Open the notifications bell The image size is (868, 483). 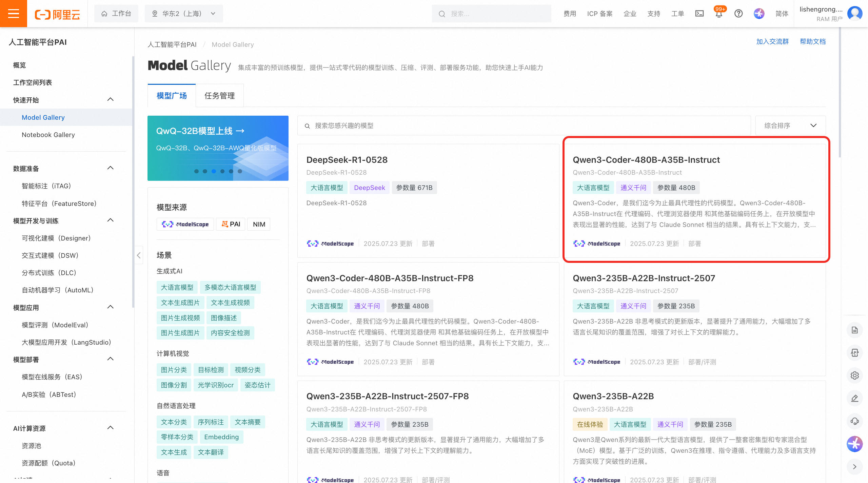718,14
